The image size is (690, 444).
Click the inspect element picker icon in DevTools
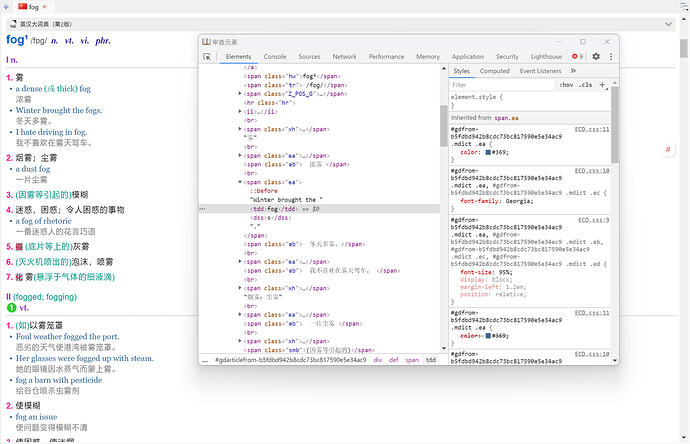click(207, 57)
